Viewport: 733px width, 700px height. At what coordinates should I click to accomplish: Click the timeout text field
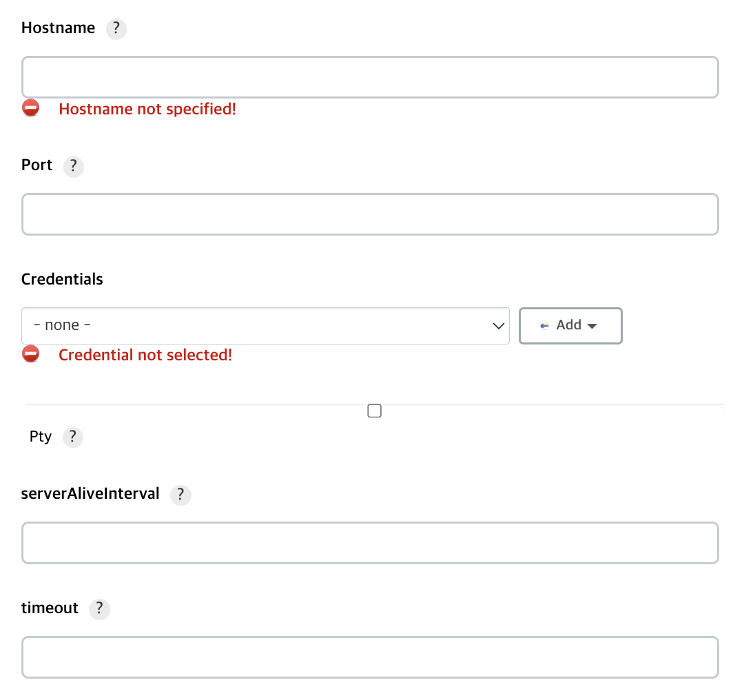click(370, 657)
